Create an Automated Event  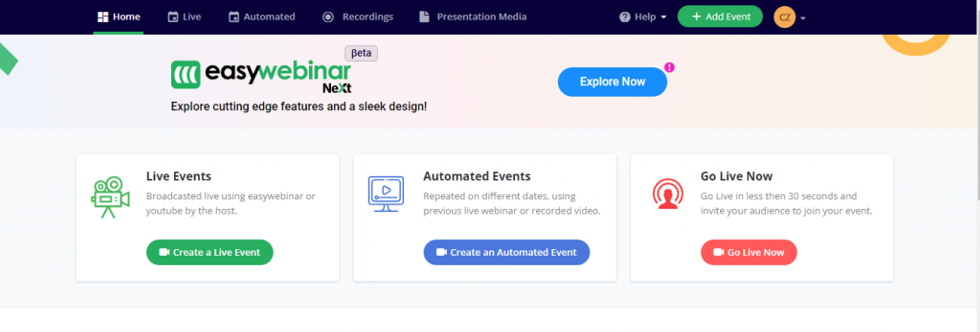coord(506,252)
